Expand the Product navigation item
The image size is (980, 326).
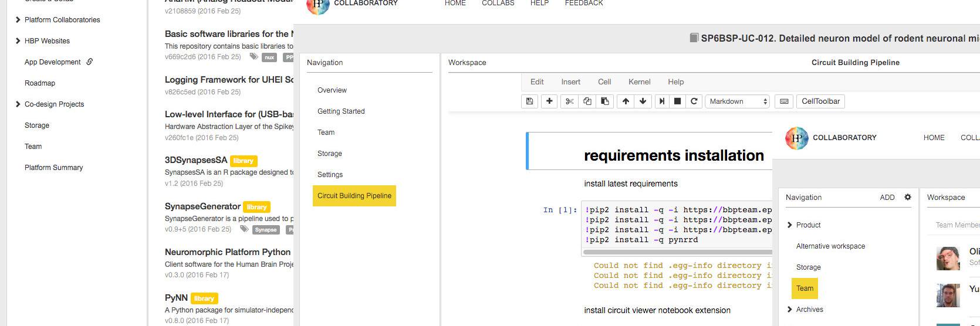click(x=789, y=225)
